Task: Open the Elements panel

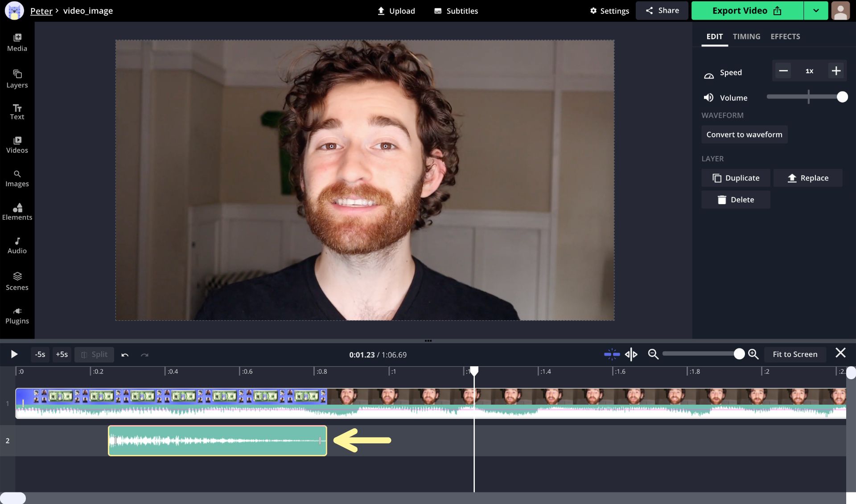Action: pyautogui.click(x=17, y=212)
